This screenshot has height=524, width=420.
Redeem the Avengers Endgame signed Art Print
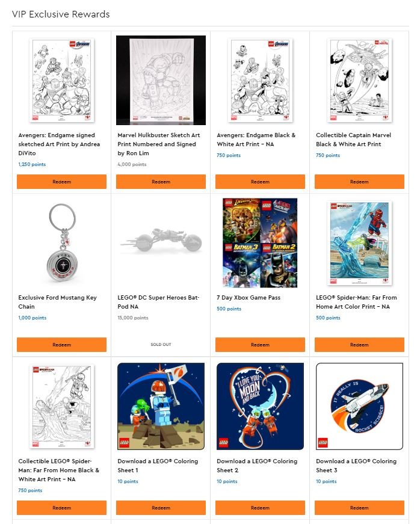tap(61, 182)
